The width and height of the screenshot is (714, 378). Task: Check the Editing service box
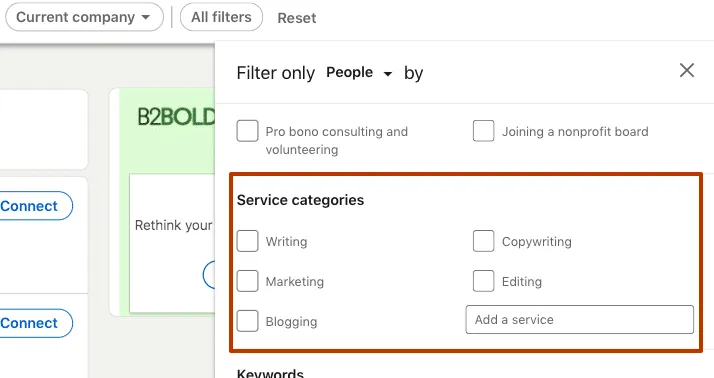tap(483, 281)
